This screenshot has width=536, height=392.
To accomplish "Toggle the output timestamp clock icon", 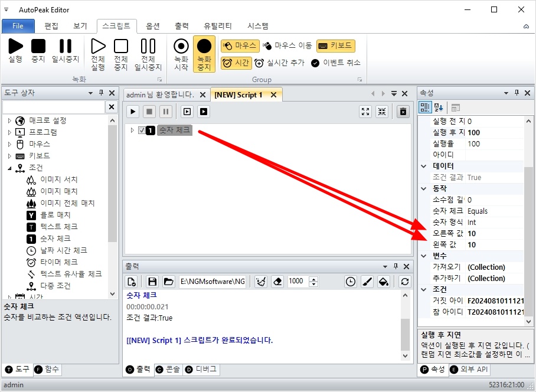I will (351, 282).
